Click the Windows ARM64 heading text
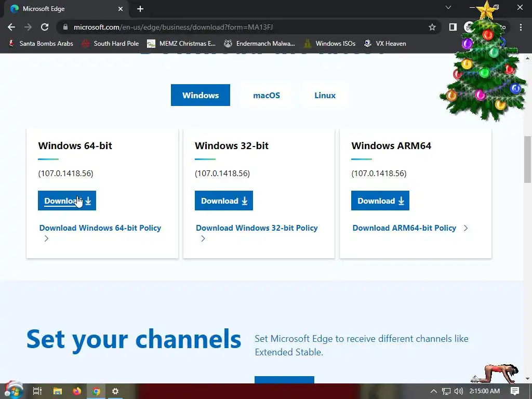Screen dimensions: 532x399 click(x=391, y=145)
